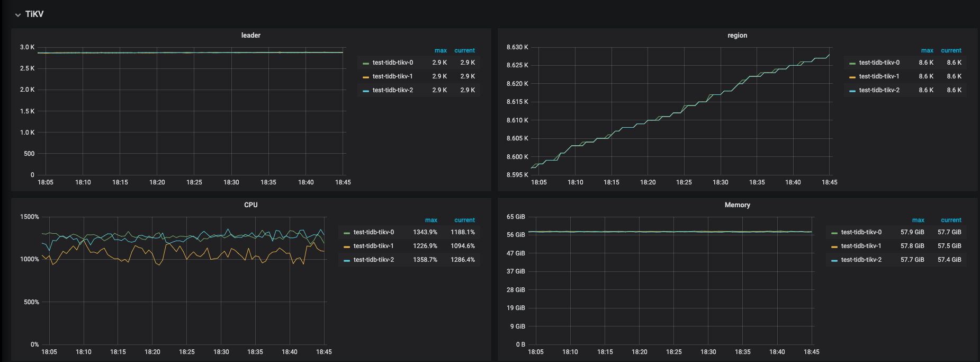Click the TiKV row title

coord(34,14)
